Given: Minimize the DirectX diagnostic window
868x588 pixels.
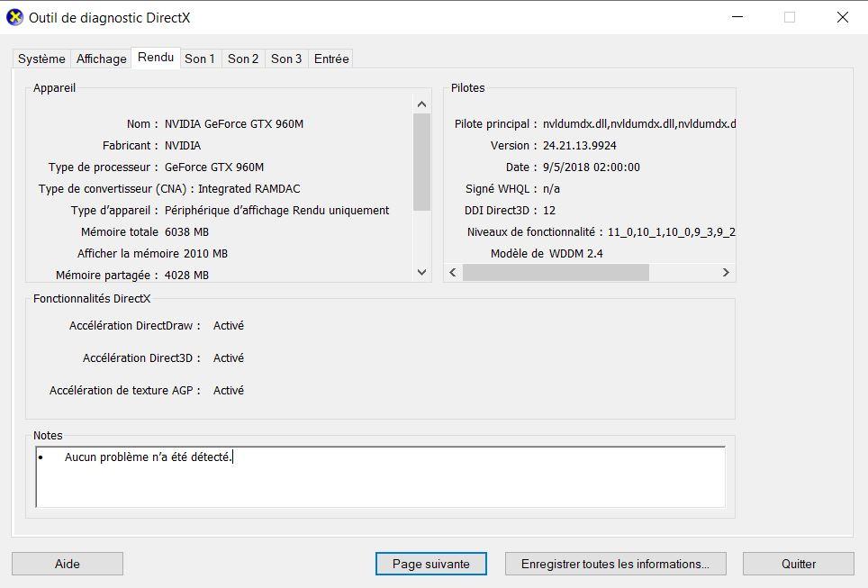Looking at the screenshot, I should pyautogui.click(x=737, y=17).
